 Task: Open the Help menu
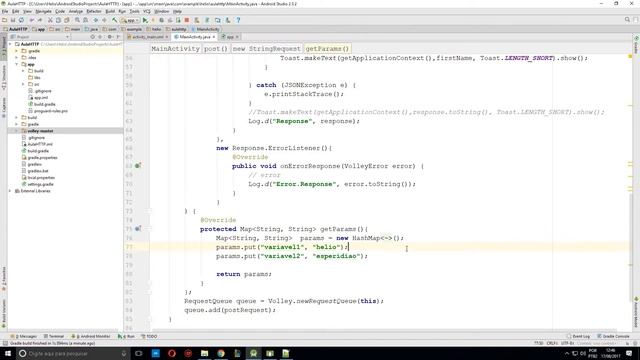tap(177, 11)
